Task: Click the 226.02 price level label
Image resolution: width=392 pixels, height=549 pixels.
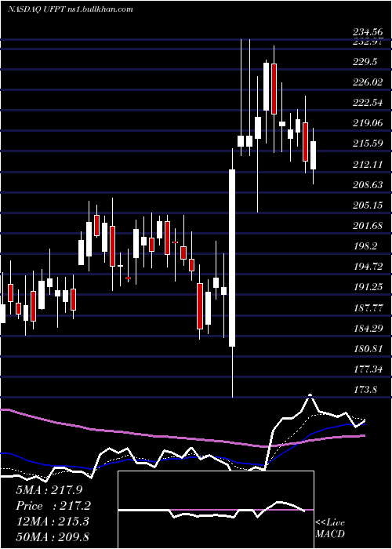Action: [x=368, y=82]
